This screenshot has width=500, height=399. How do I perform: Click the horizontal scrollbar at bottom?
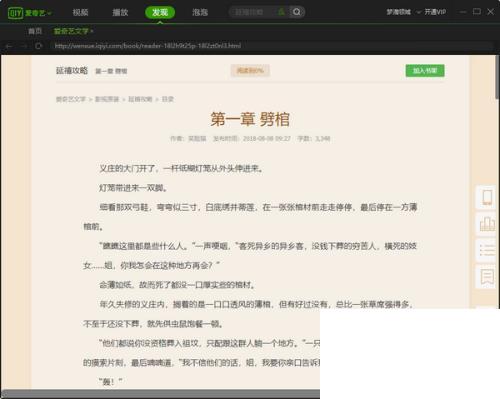click(x=161, y=394)
